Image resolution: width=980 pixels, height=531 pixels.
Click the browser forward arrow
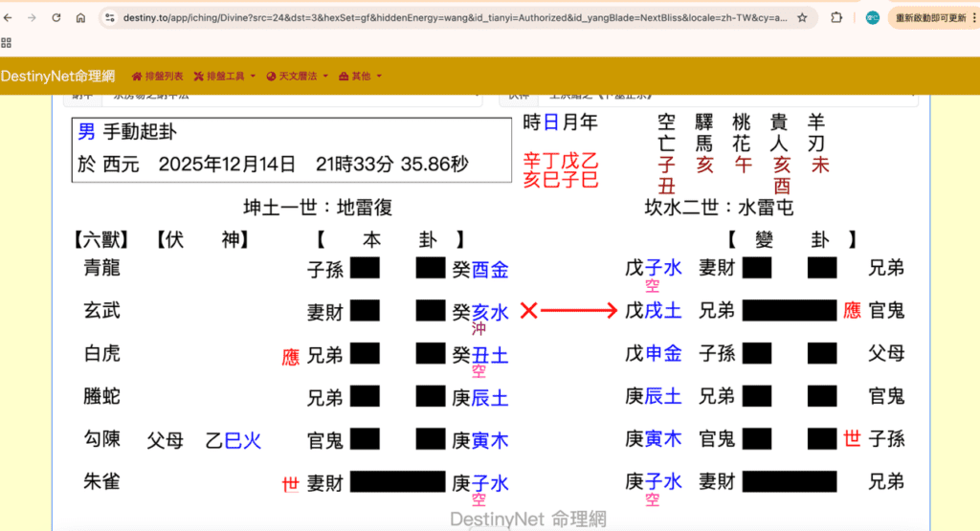[x=32, y=18]
